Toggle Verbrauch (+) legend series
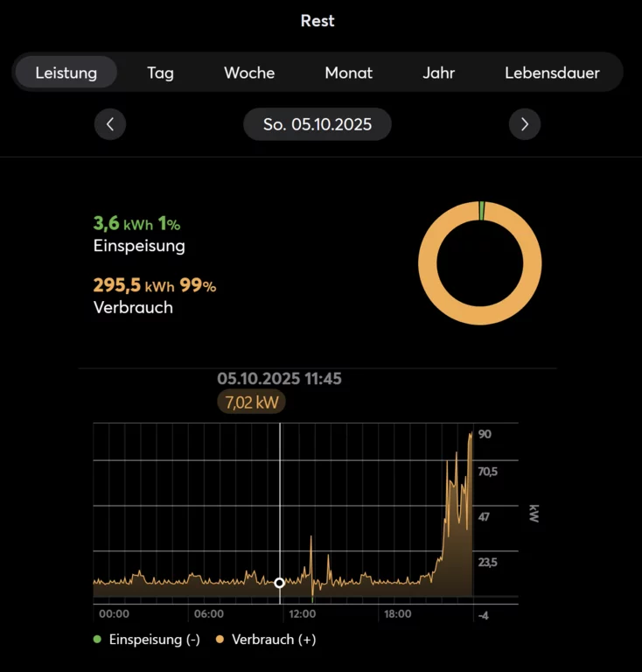 point(266,640)
